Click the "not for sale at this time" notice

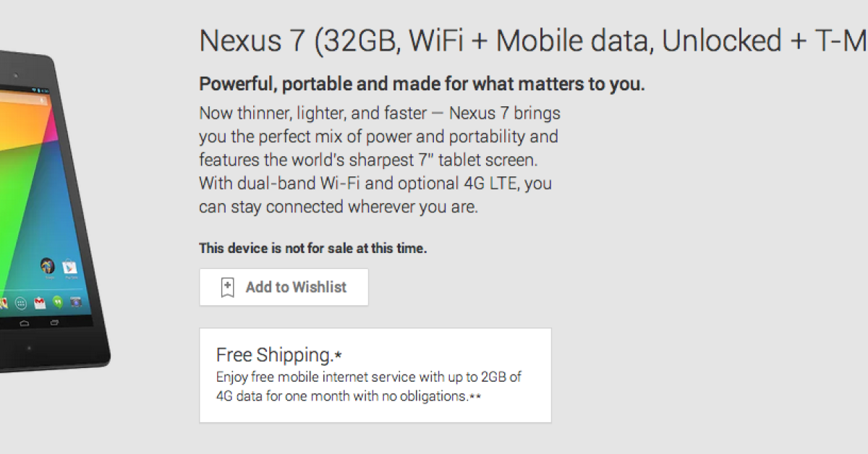pos(313,249)
